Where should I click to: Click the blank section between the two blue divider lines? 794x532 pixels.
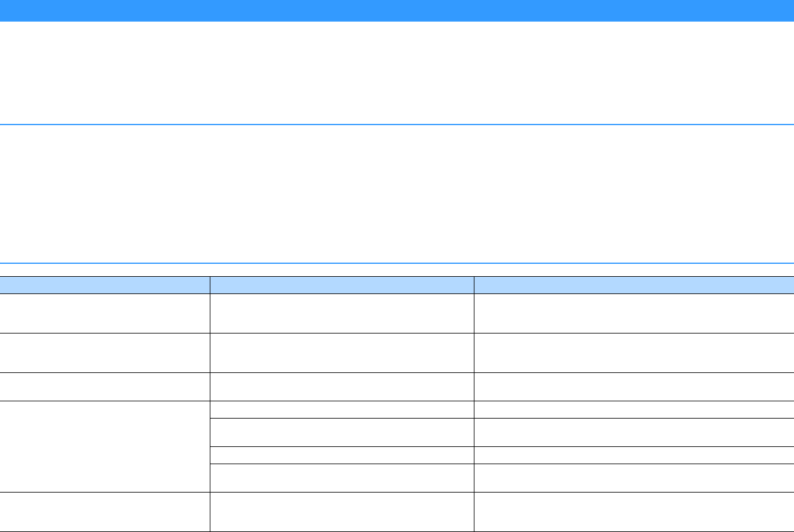click(397, 194)
